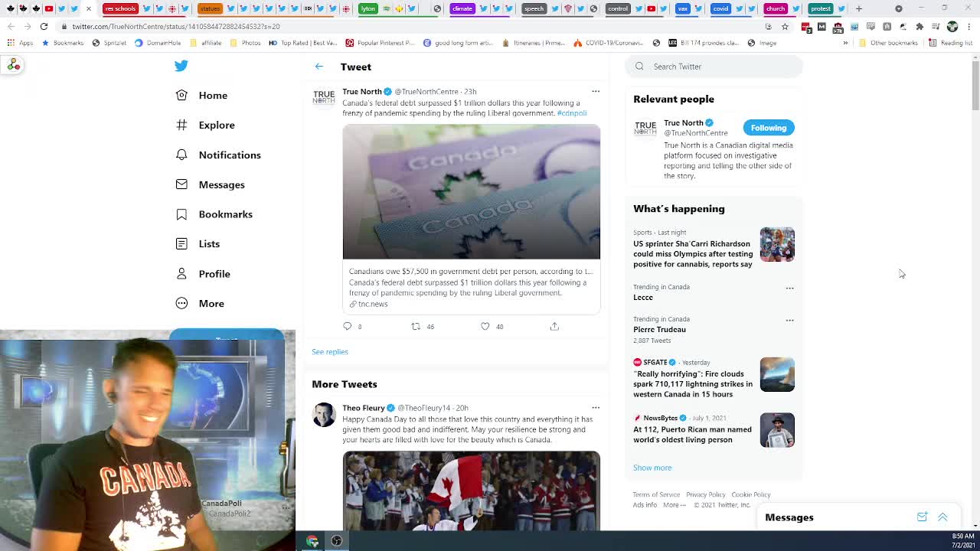Screen dimensions: 980x551
Task: Click the Apps bookmarks shortcut
Action: click(21, 43)
